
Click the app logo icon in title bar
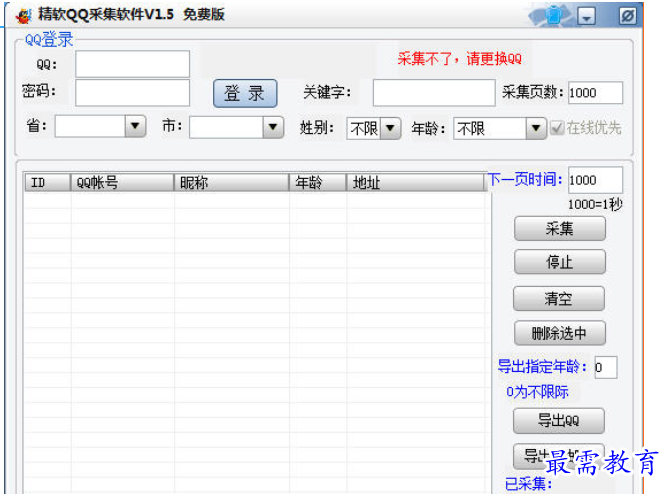(x=23, y=16)
